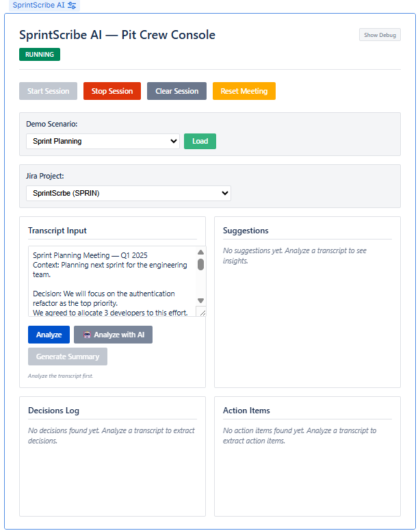The width and height of the screenshot is (420, 531).
Task: Click the Show Debug button
Action: click(x=380, y=35)
